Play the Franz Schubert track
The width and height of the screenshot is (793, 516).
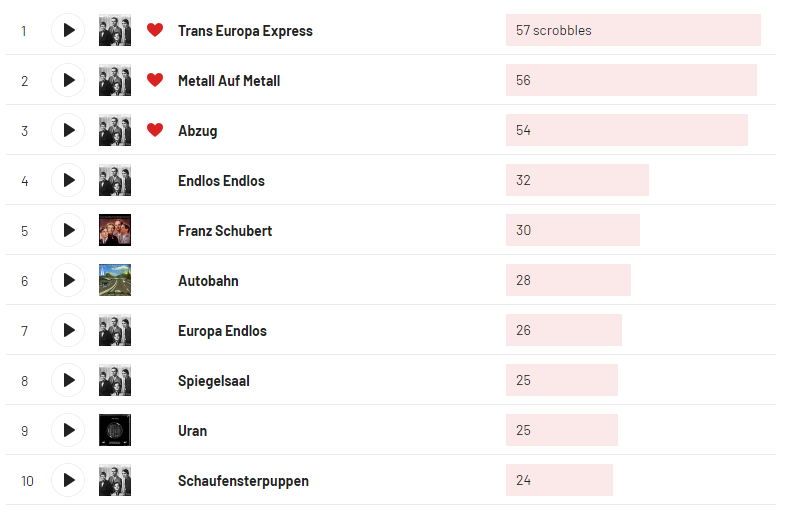[x=68, y=230]
